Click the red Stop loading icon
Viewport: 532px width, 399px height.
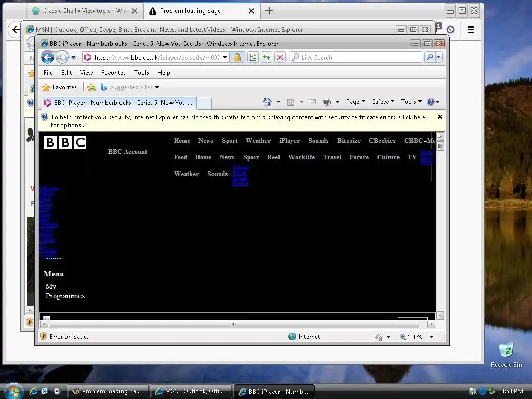coord(280,57)
